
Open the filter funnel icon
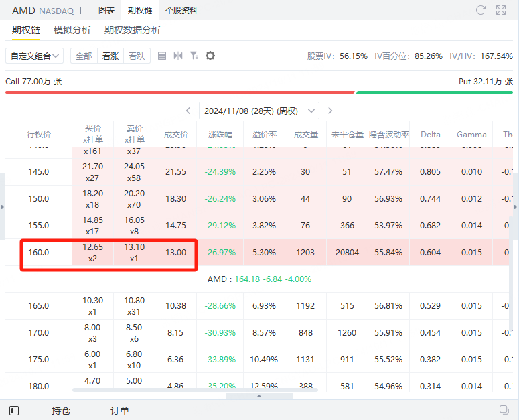click(194, 56)
